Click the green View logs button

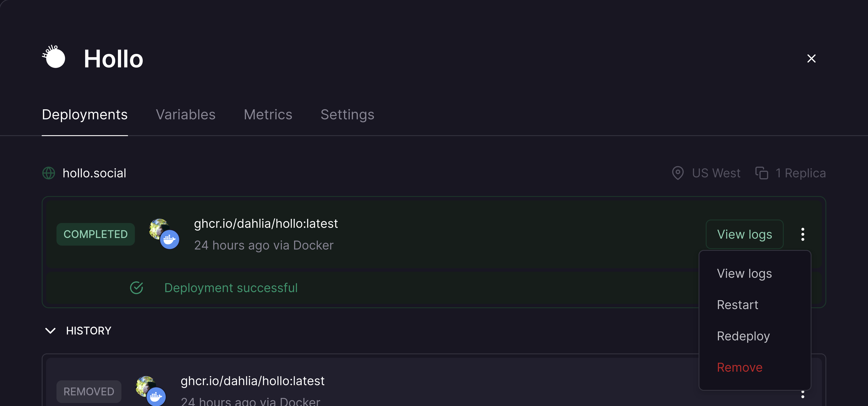[744, 234]
